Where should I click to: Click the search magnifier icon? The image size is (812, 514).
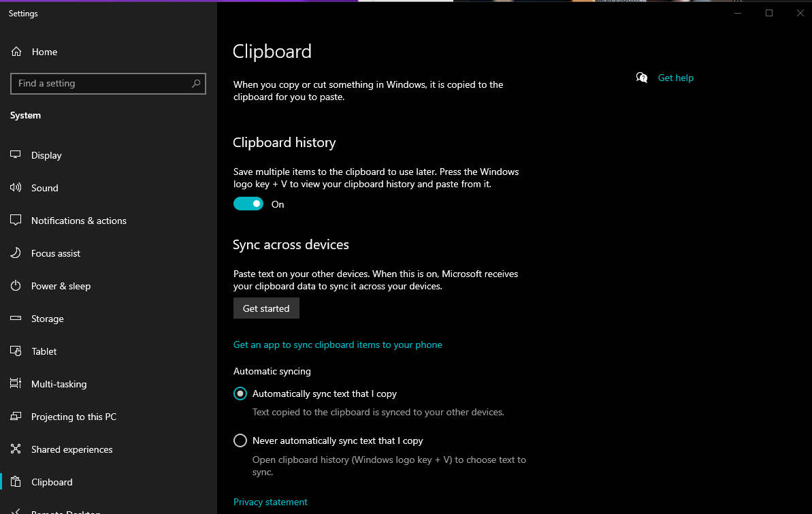(x=196, y=84)
